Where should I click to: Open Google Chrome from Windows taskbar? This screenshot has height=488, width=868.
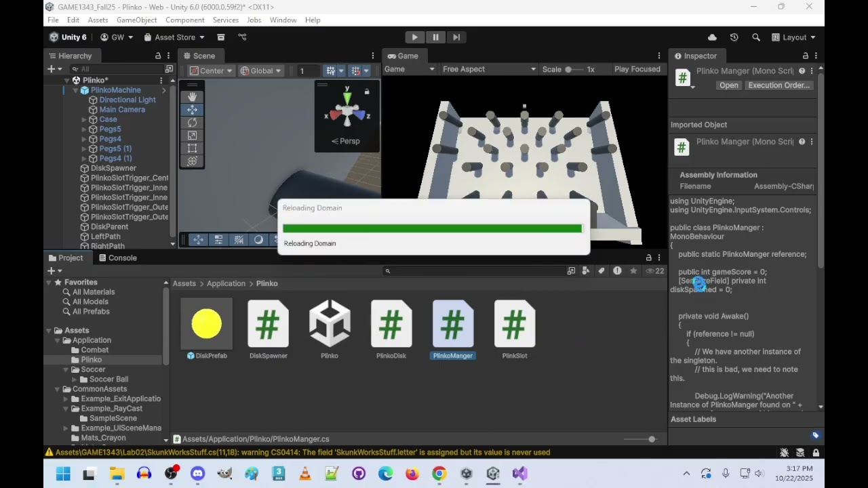coord(439,474)
